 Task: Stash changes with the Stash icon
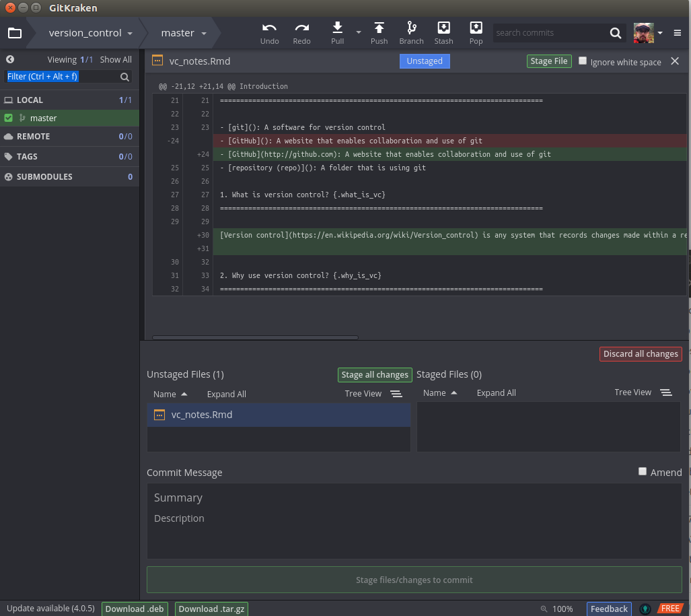pyautogui.click(x=444, y=28)
